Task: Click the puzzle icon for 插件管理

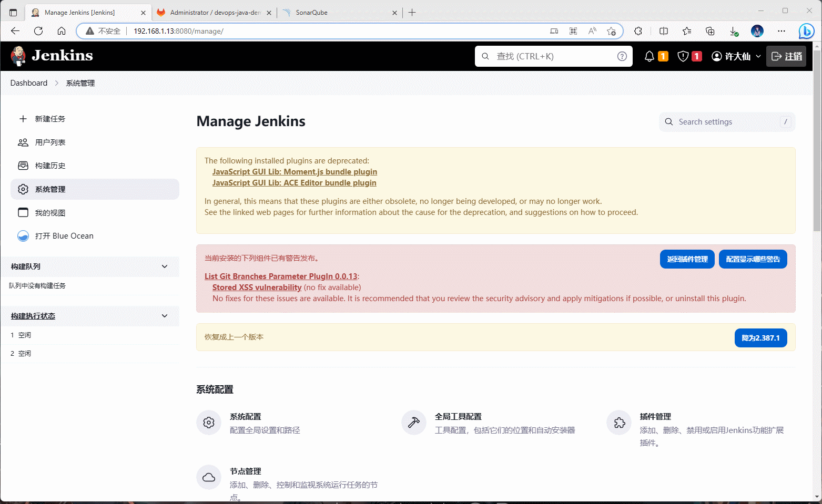Action: point(619,423)
